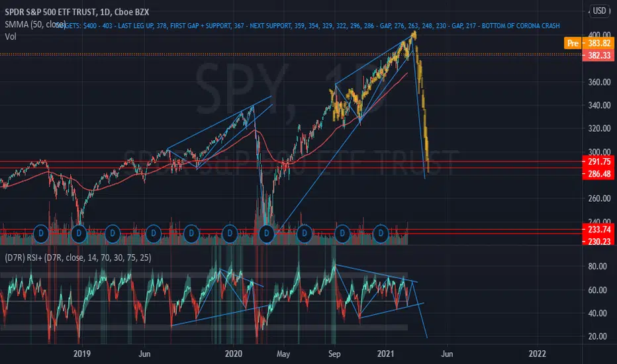617x364 pixels.
Task: Click the dividend D marker above 2020
Action: point(230,234)
